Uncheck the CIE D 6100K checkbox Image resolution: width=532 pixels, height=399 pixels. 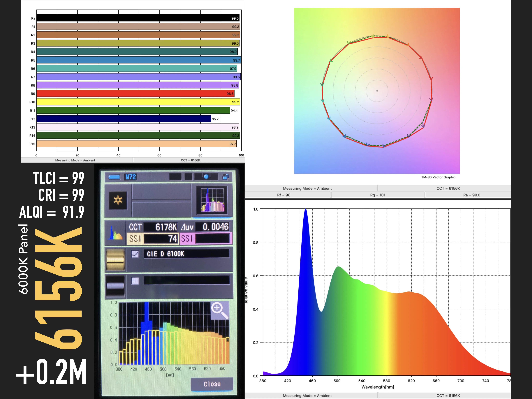click(x=135, y=254)
